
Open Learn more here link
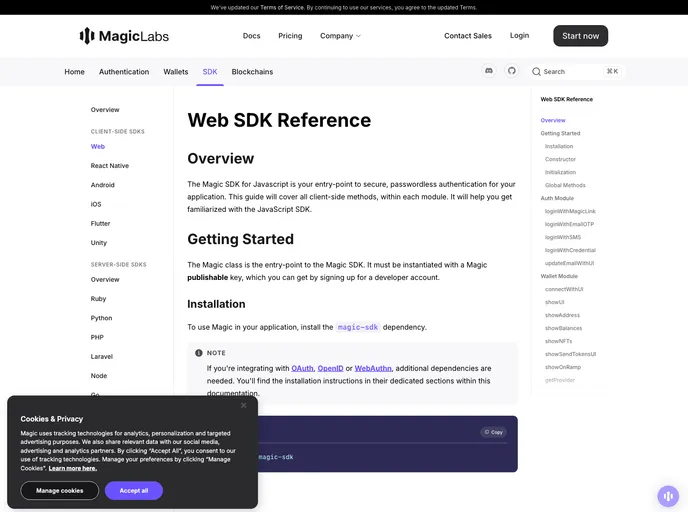click(x=73, y=469)
